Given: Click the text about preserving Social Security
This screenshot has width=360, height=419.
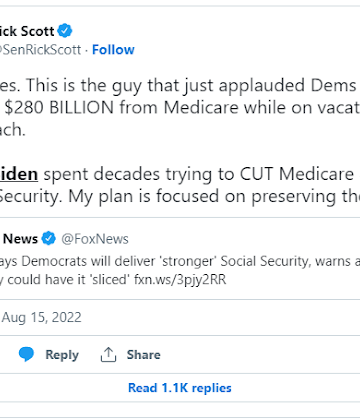Looking at the screenshot, I should click(180, 196).
